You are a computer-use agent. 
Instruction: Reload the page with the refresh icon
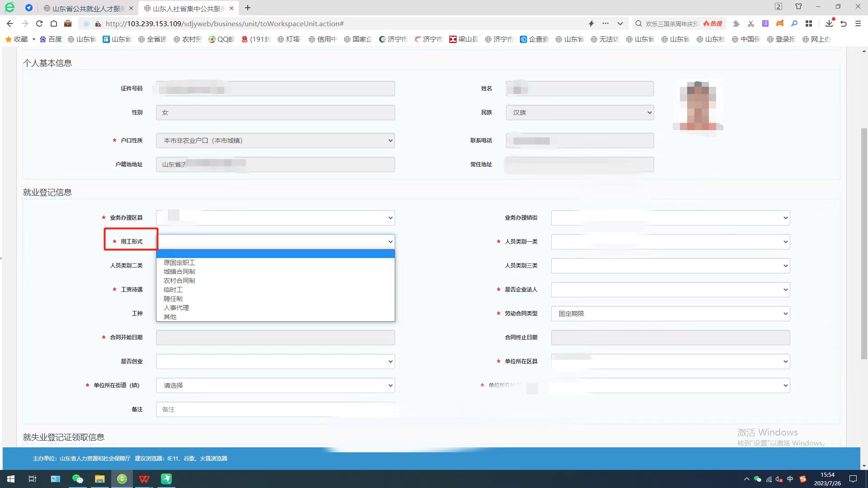pos(39,23)
